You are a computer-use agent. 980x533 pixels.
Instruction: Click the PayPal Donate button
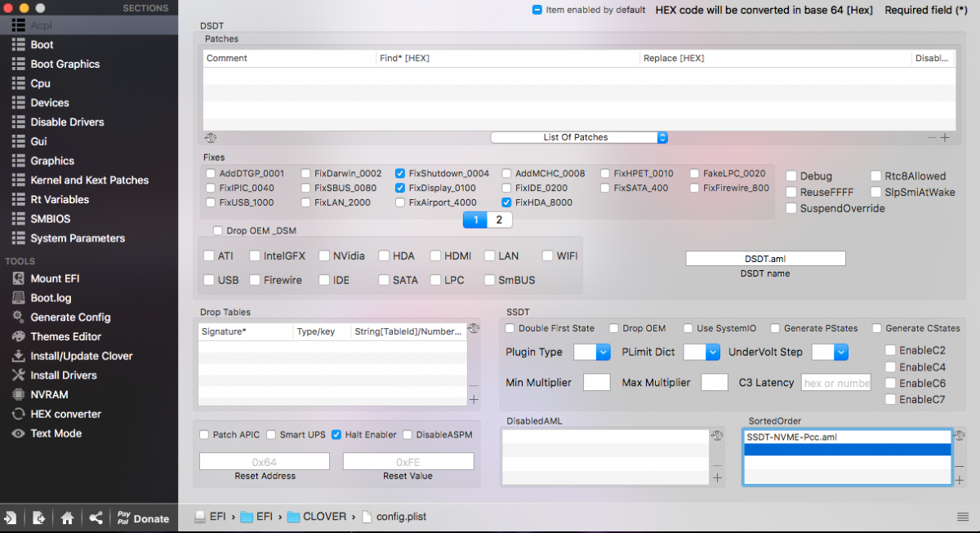[142, 518]
